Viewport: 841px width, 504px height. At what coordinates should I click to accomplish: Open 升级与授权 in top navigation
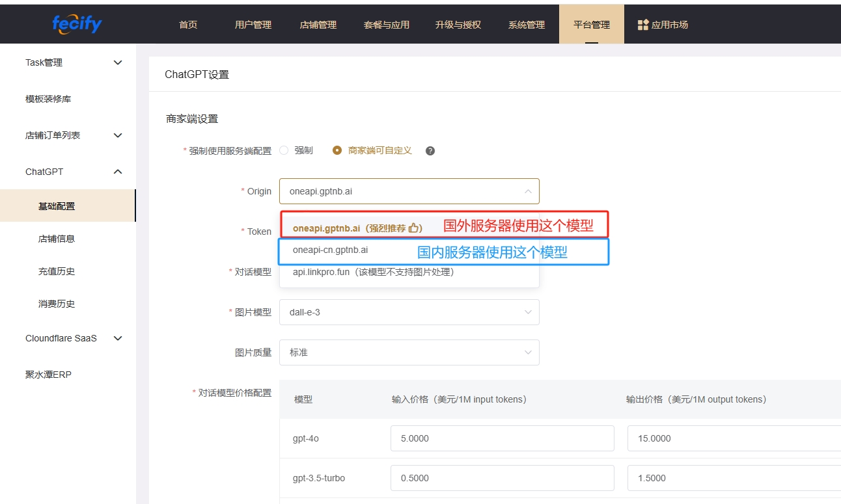(x=458, y=25)
